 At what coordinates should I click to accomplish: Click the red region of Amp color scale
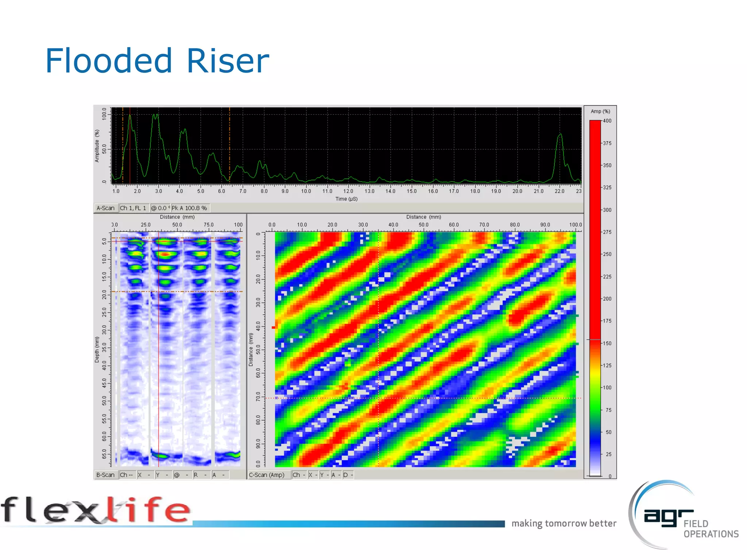tap(595, 219)
